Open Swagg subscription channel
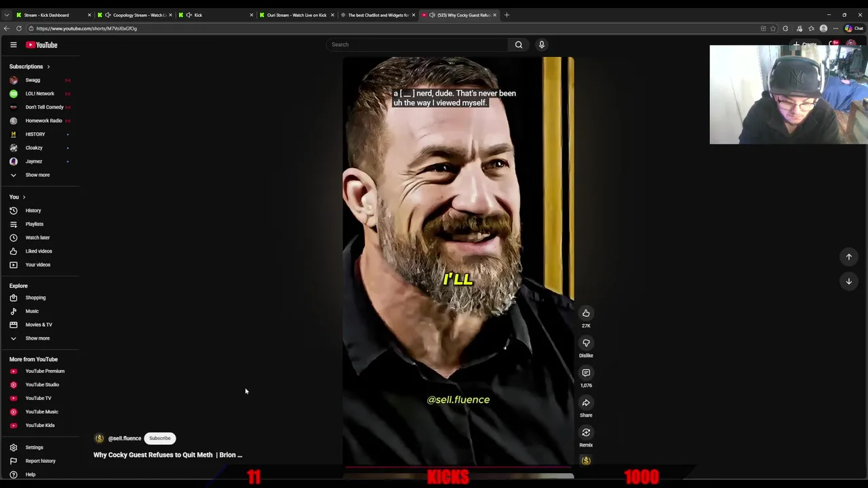This screenshot has height=488, width=868. click(33, 80)
